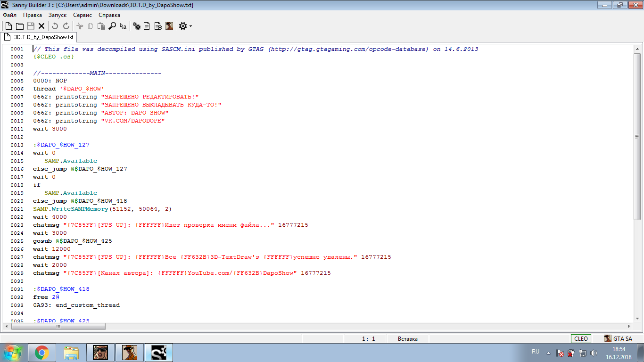The height and width of the screenshot is (362, 644).
Task: Click the power plug tray icon
Action: pyautogui.click(x=571, y=353)
